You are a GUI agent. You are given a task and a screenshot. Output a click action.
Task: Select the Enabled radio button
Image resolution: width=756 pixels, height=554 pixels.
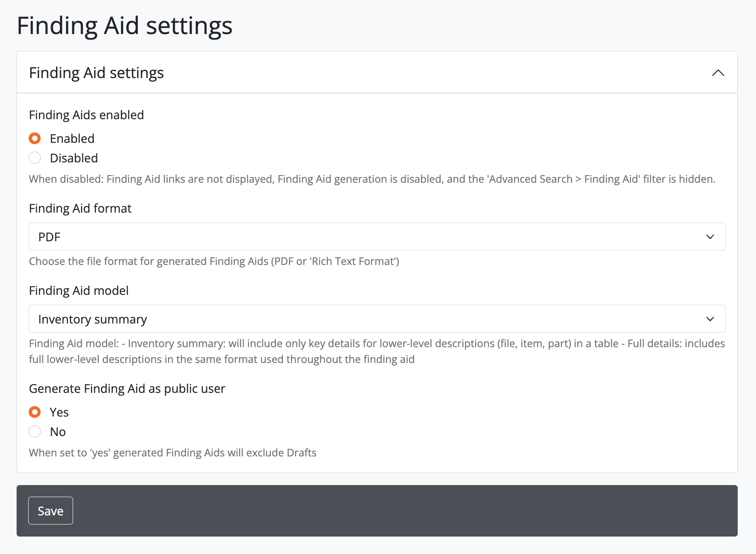click(35, 138)
